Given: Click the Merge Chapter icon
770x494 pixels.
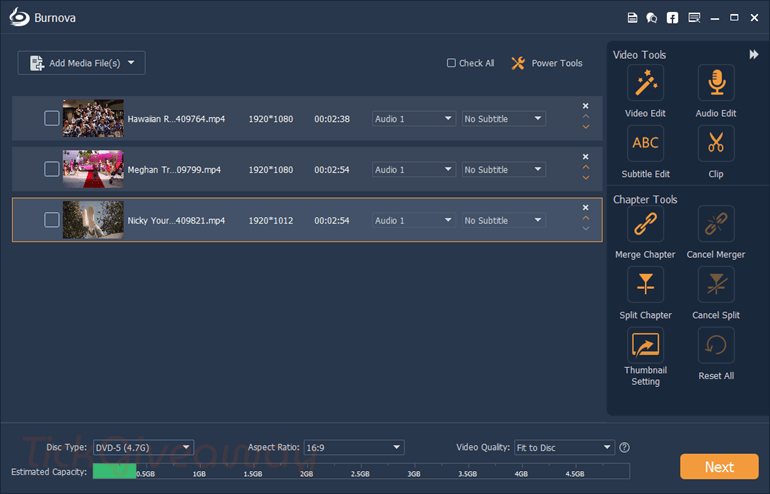Looking at the screenshot, I should coord(645,224).
